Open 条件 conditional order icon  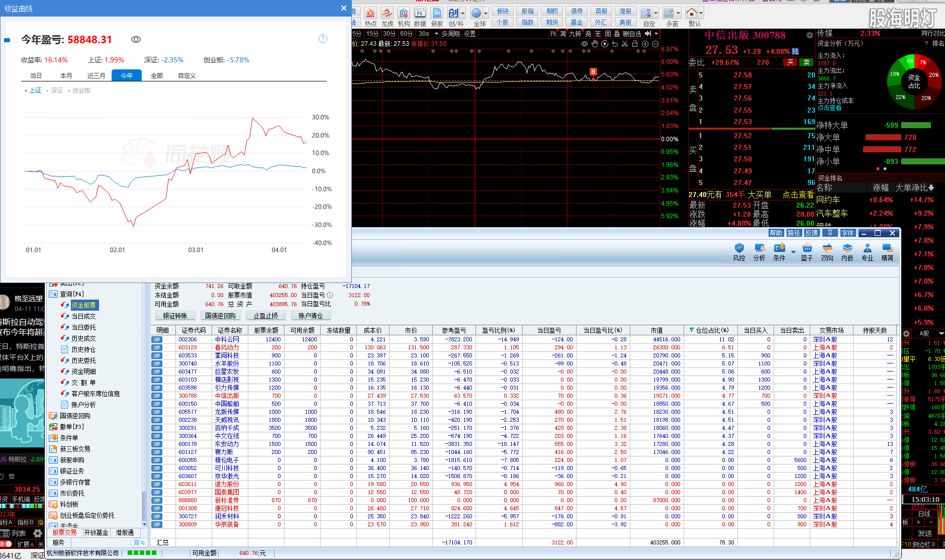(779, 252)
